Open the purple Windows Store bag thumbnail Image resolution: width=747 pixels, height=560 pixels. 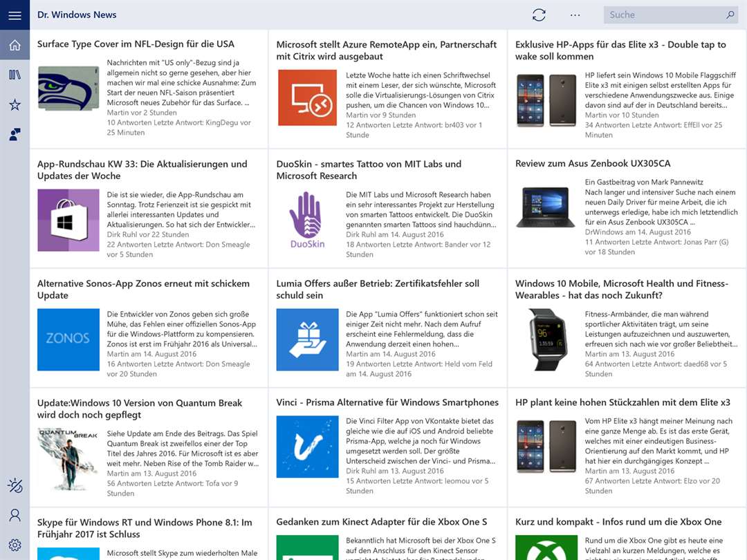point(68,220)
